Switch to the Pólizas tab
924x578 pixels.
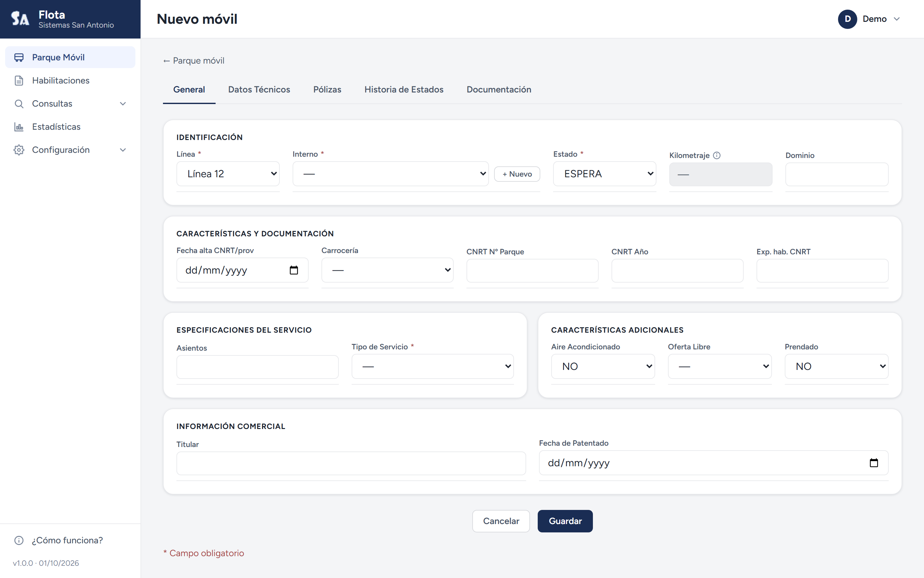pyautogui.click(x=327, y=90)
